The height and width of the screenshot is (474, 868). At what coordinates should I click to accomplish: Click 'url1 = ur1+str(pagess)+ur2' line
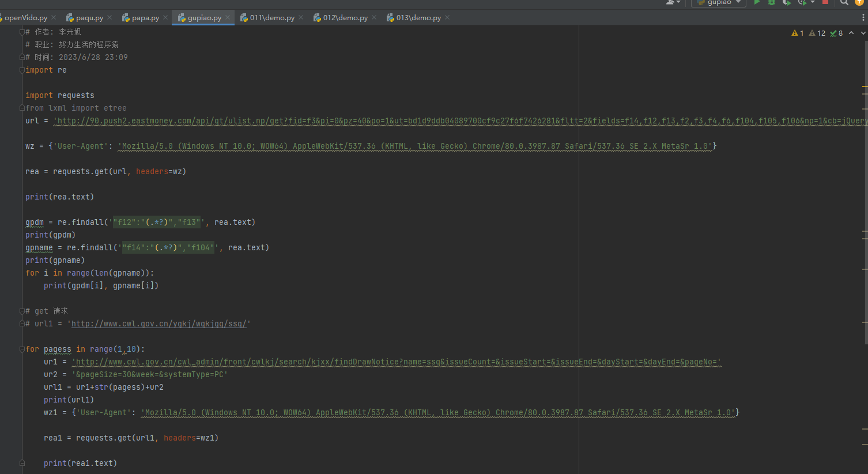coord(104,387)
